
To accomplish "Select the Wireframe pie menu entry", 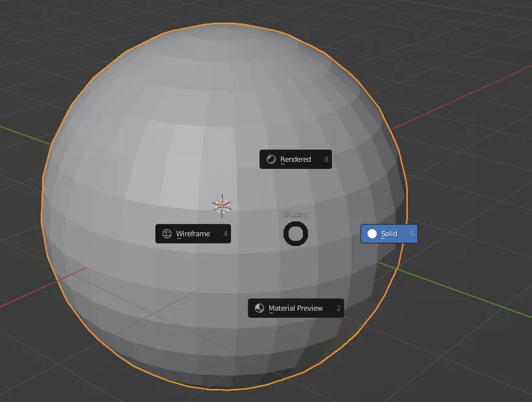I will click(193, 234).
